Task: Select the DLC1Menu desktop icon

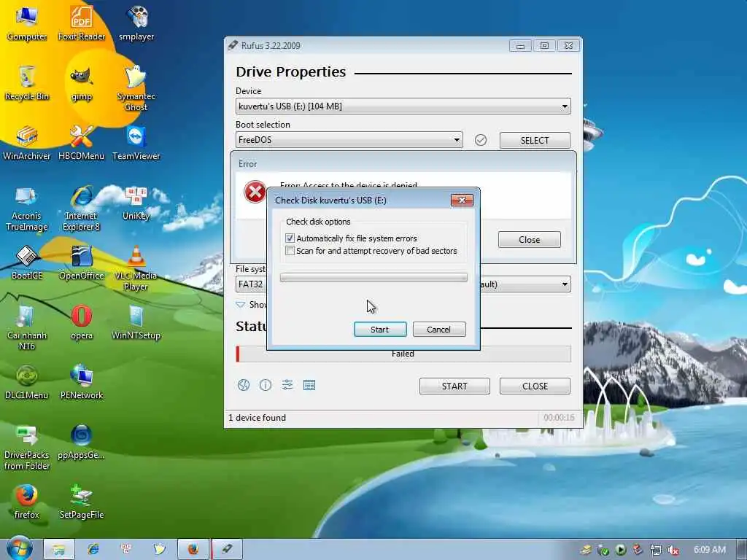Action: pyautogui.click(x=27, y=382)
